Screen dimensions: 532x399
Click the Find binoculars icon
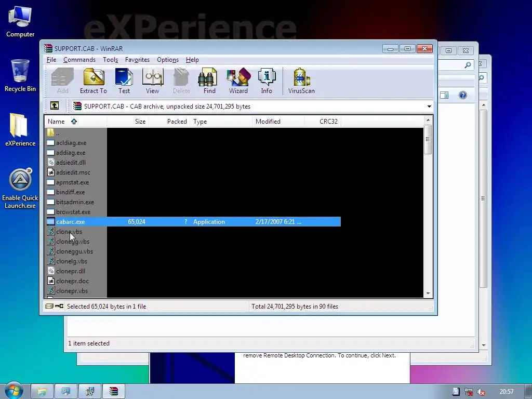pos(209,81)
